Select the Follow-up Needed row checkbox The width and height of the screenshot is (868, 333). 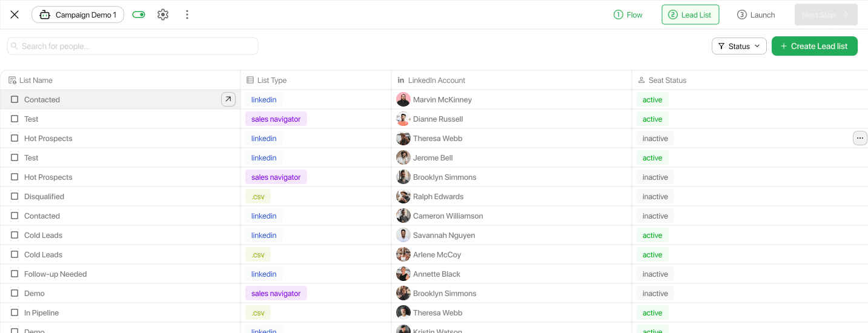[15, 274]
